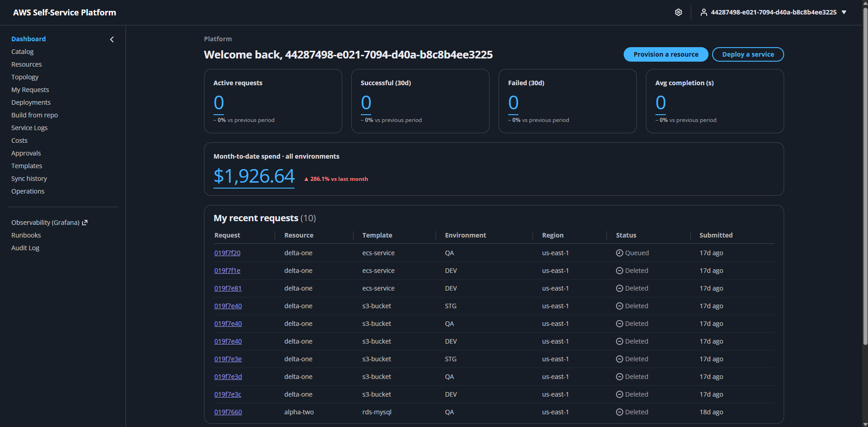
Task: Open the Audit Log
Action: 25,248
